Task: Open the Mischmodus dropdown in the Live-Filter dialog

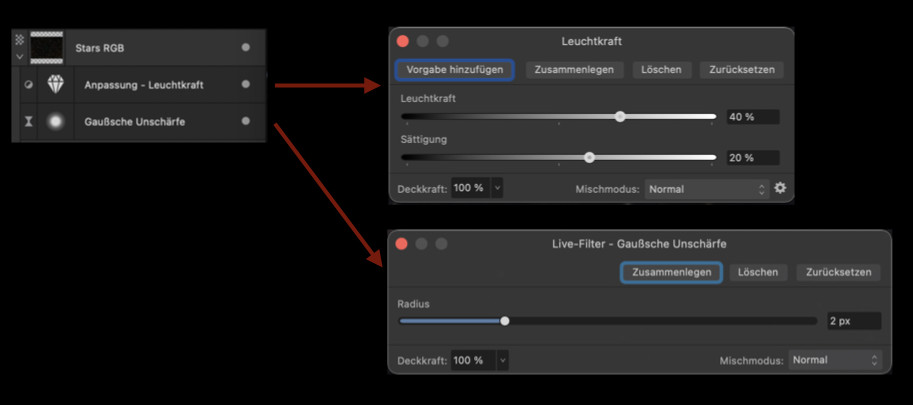Action: [x=835, y=360]
